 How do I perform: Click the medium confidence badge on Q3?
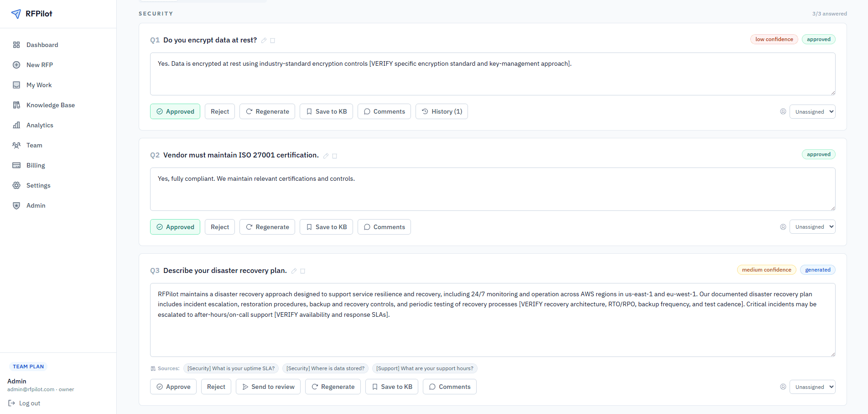pos(766,270)
